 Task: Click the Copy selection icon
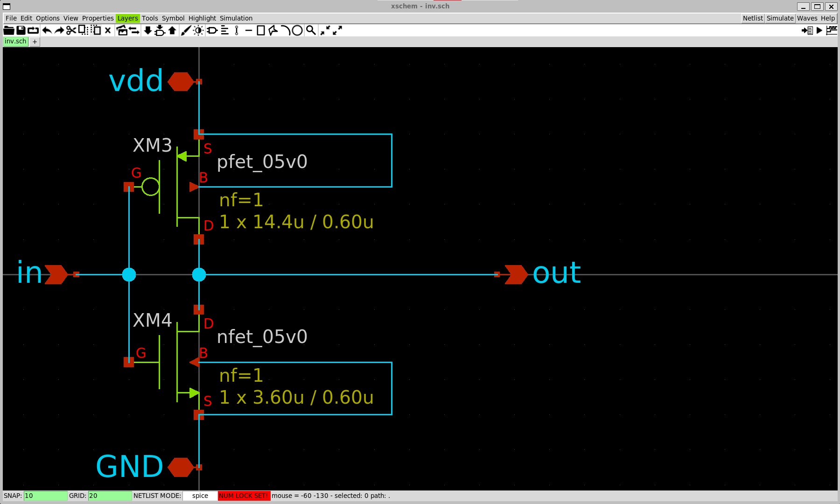pos(83,30)
